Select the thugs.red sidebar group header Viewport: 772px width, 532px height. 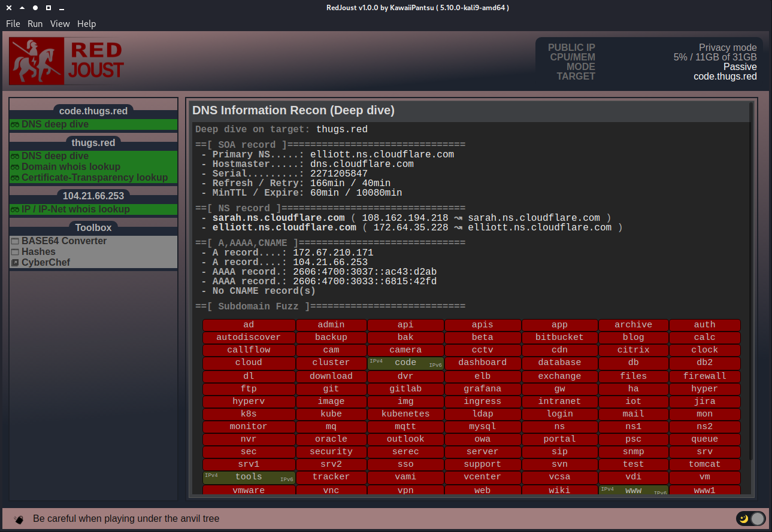[x=93, y=142]
